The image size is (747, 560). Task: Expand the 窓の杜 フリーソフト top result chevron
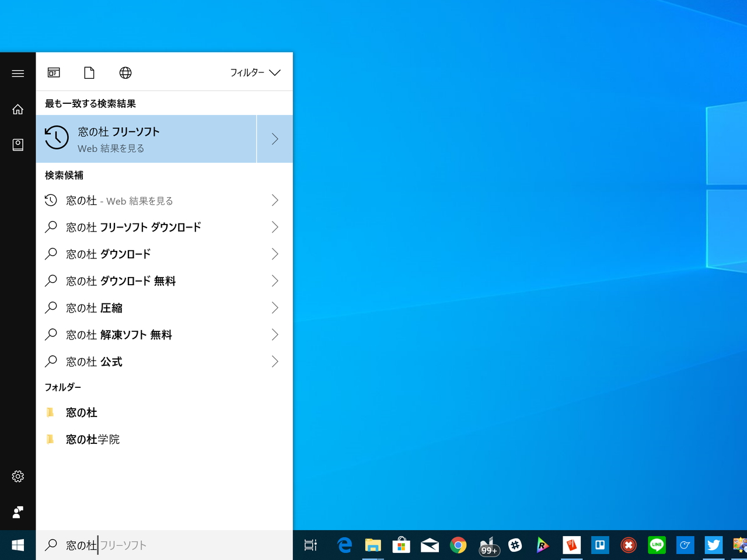pos(274,138)
